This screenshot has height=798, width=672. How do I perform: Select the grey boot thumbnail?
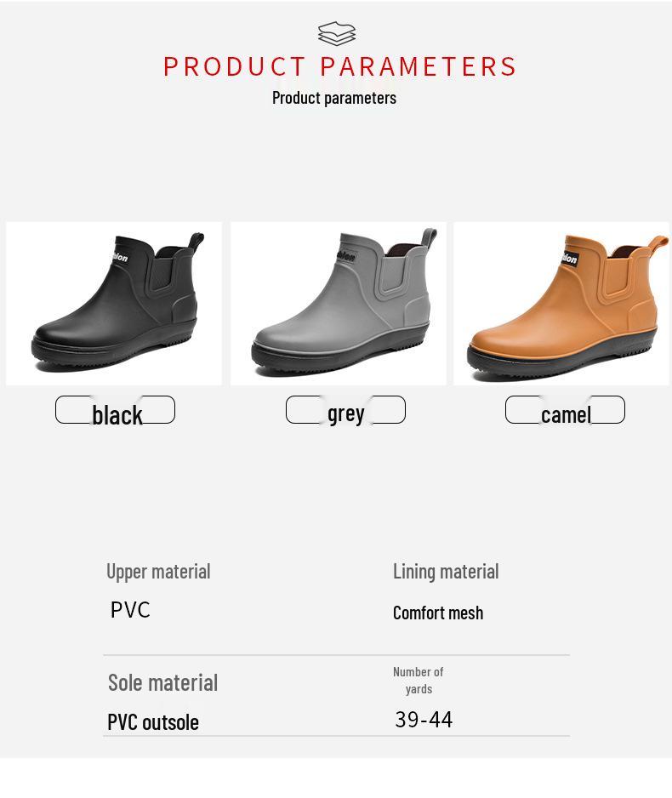pyautogui.click(x=339, y=304)
